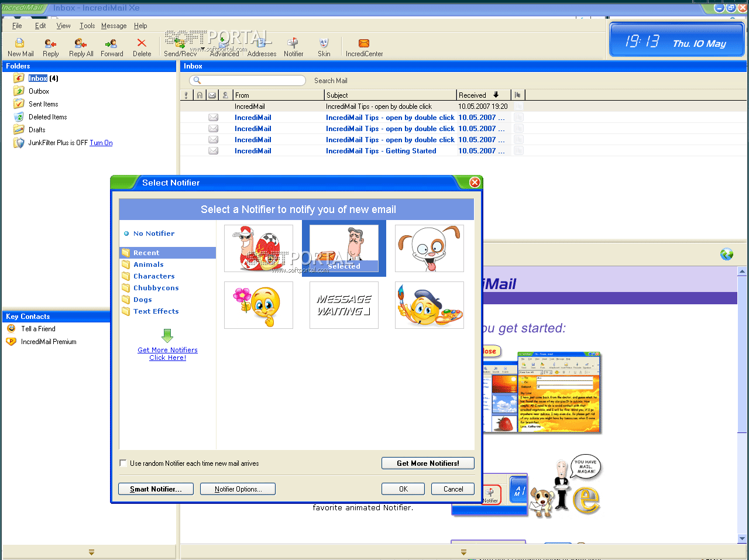The image size is (749, 560).
Task: Open the IncrediCenter toolbar icon
Action: [364, 47]
